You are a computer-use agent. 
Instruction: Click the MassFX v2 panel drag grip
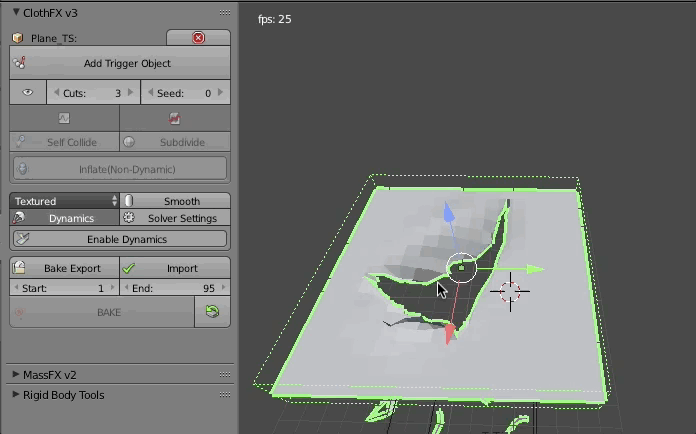(225, 375)
